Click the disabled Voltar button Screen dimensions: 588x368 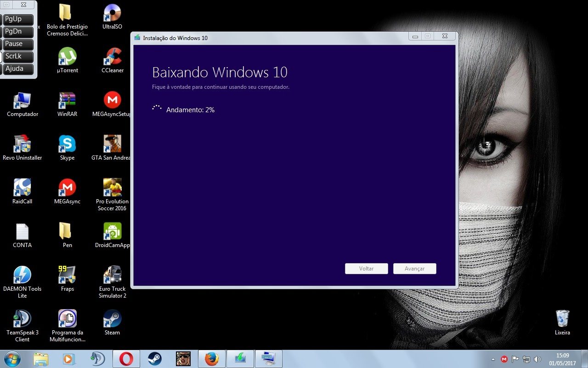point(367,269)
